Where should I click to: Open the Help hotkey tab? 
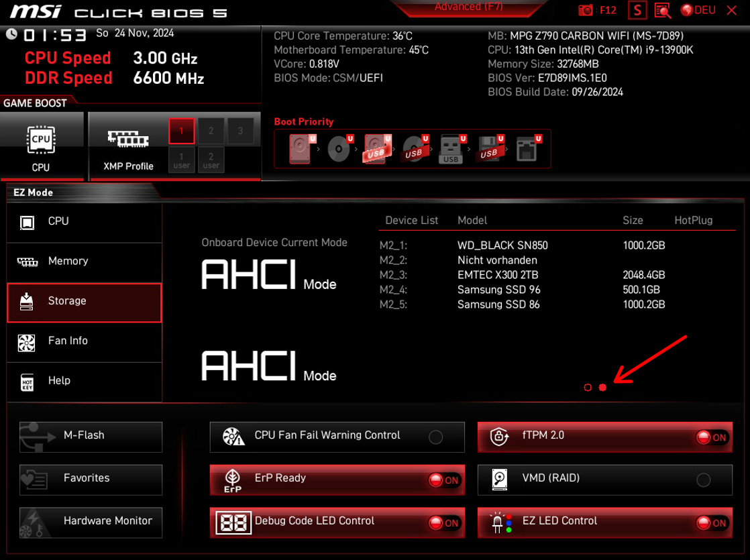(x=85, y=382)
